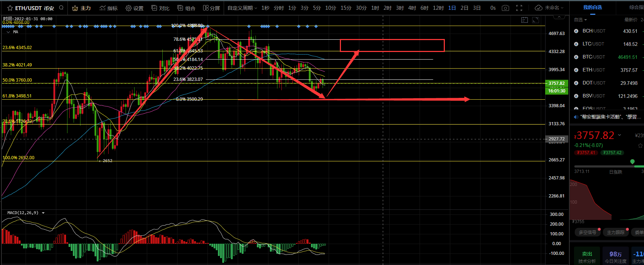The height and width of the screenshot is (265, 644).
Task: Click the 多空信号 button
Action: point(587,232)
